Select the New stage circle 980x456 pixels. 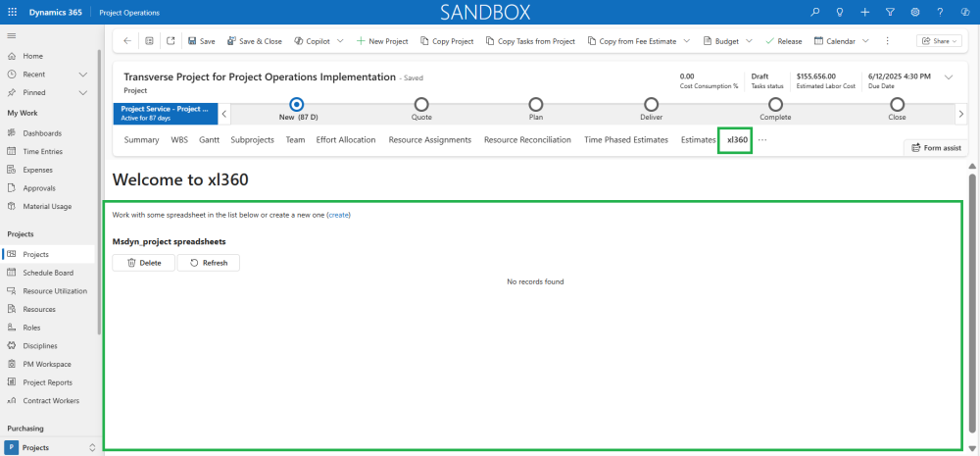[x=298, y=105]
